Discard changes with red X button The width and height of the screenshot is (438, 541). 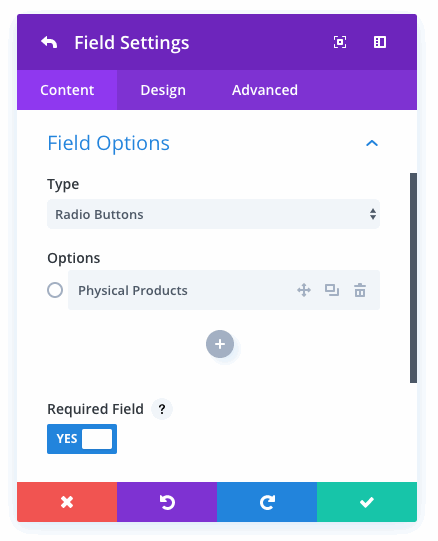[x=67, y=502]
